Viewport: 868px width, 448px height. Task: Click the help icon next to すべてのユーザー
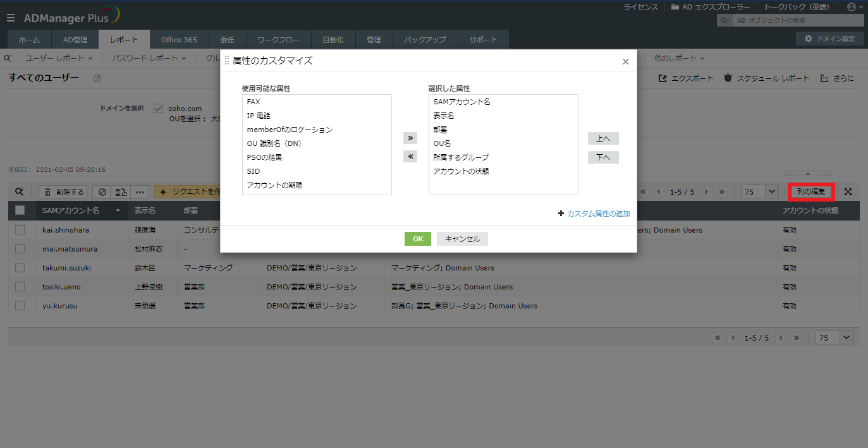(97, 78)
